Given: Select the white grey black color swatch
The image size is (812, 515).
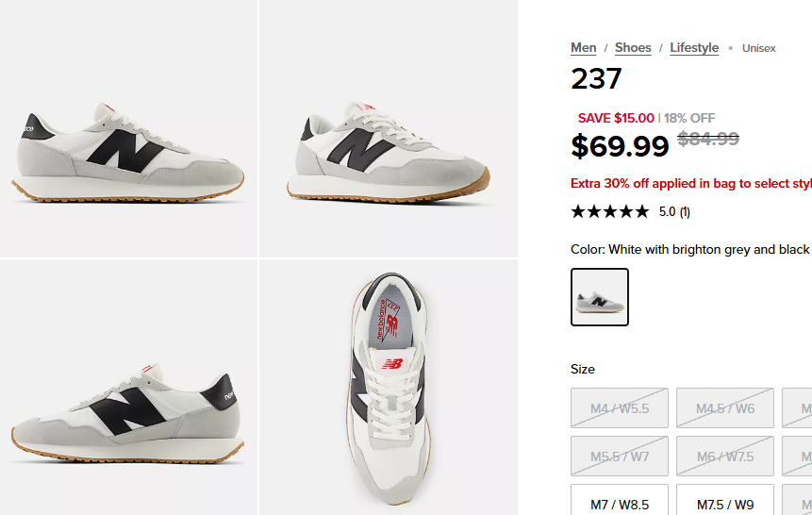Looking at the screenshot, I should point(600,297).
